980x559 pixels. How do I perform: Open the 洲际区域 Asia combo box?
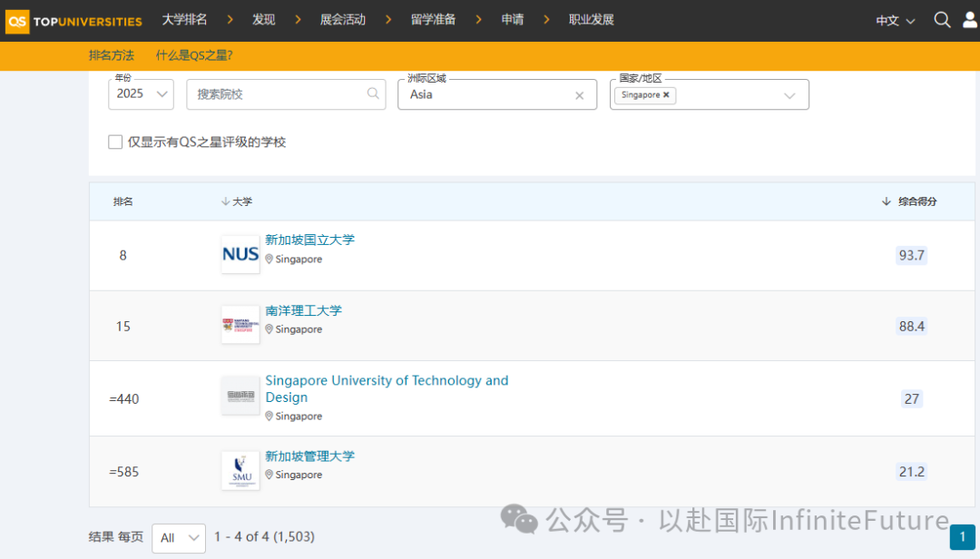[x=497, y=94]
